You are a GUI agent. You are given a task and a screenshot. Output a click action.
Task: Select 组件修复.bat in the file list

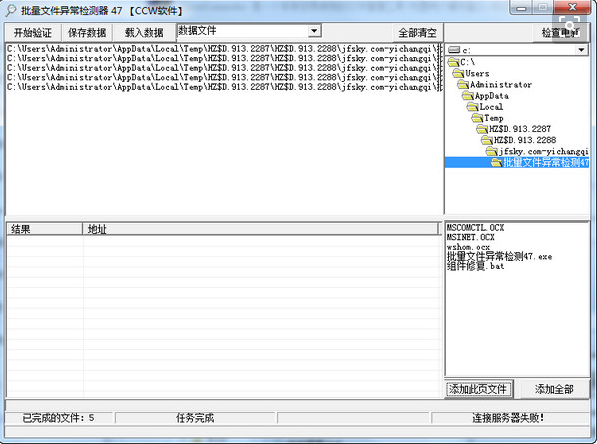click(x=476, y=266)
